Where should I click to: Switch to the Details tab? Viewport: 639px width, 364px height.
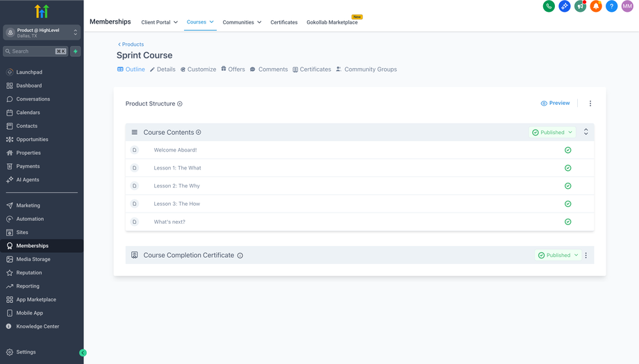tap(163, 69)
